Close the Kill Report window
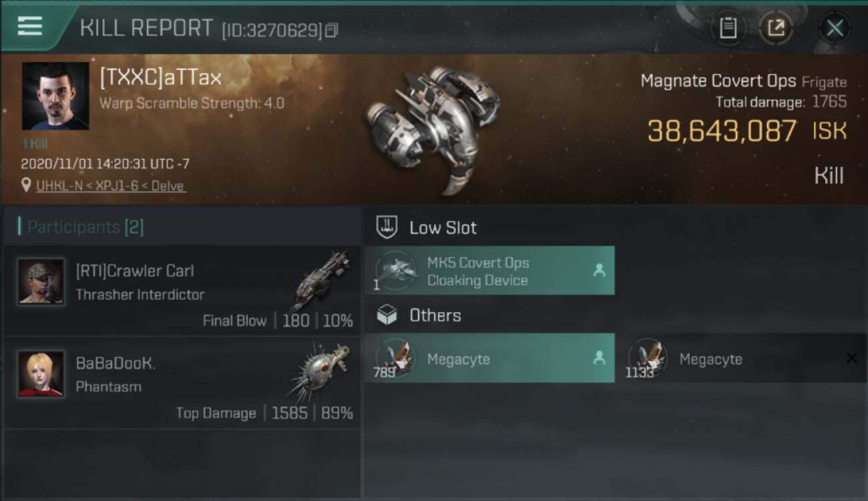This screenshot has height=501, width=868. [x=835, y=28]
